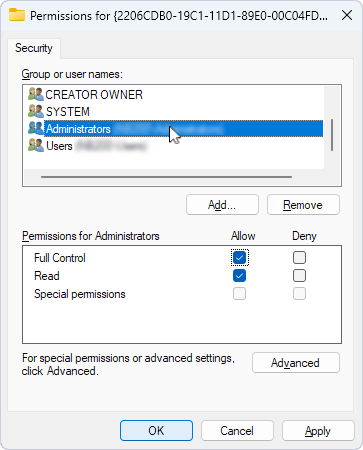Open Advanced permission settings
Viewport: 363px width, 450px height.
(x=296, y=363)
